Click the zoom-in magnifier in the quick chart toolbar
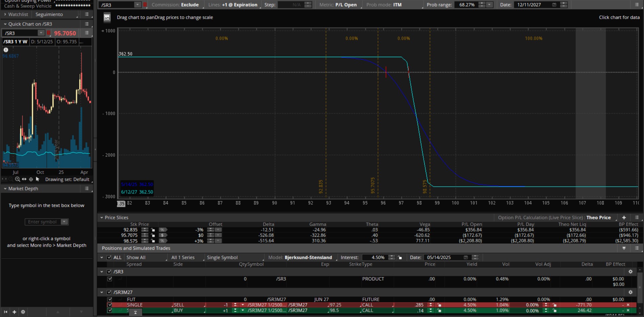The width and height of the screenshot is (644, 317). 17,179
